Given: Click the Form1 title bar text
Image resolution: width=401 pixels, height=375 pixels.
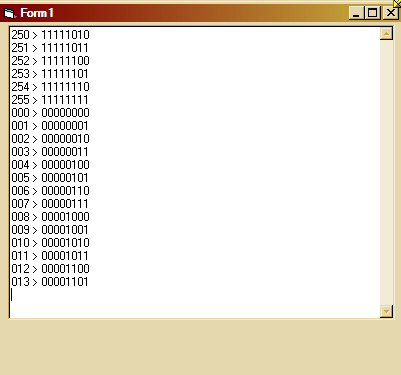Looking at the screenshot, I should 37,13.
